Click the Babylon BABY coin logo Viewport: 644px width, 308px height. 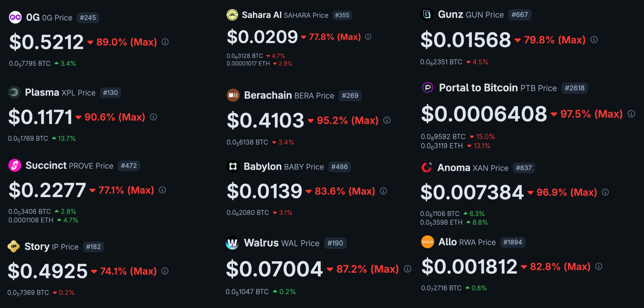(x=233, y=167)
